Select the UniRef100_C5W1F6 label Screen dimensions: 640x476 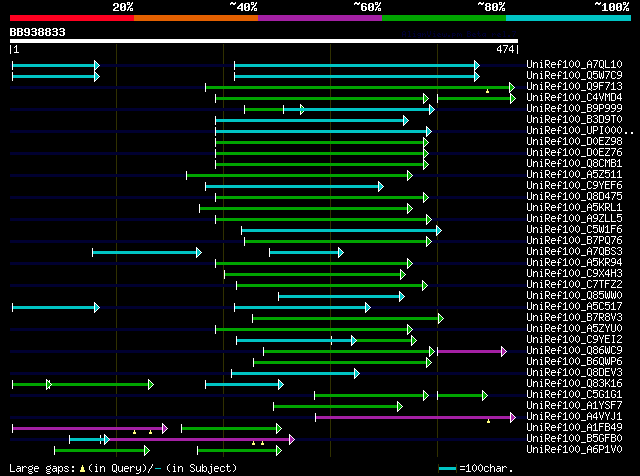(574, 229)
